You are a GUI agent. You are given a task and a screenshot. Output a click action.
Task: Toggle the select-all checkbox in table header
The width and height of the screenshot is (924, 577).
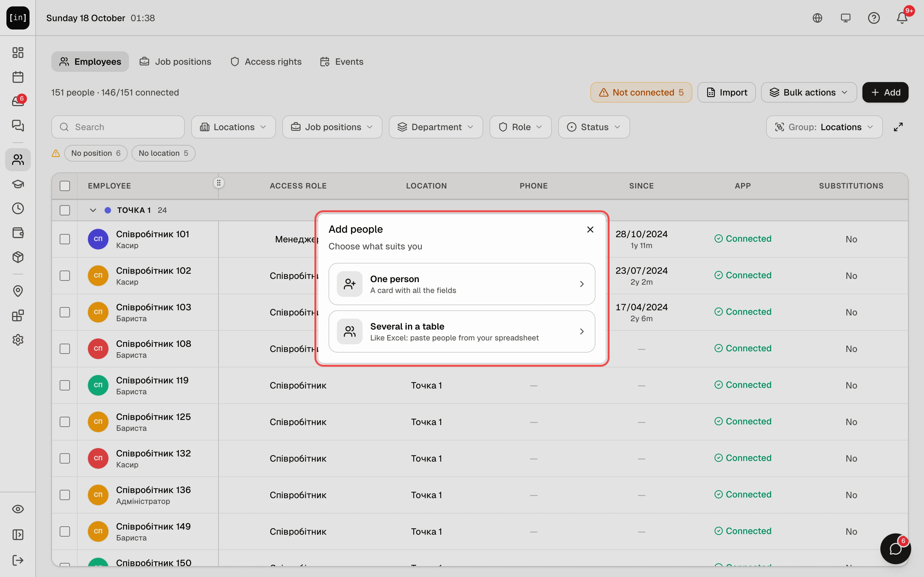65,186
